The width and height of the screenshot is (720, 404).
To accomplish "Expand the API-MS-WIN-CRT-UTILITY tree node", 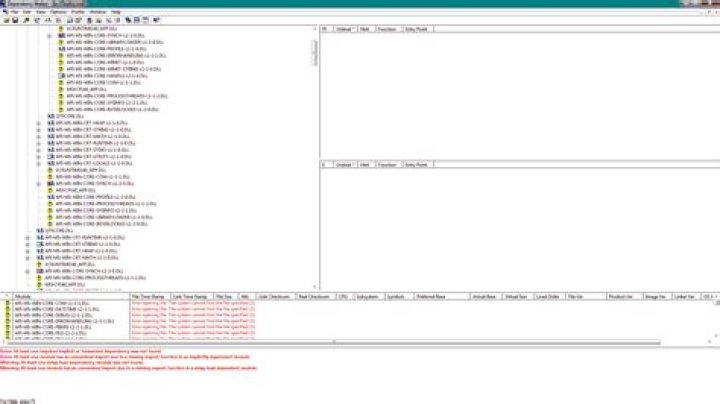I will (39, 157).
